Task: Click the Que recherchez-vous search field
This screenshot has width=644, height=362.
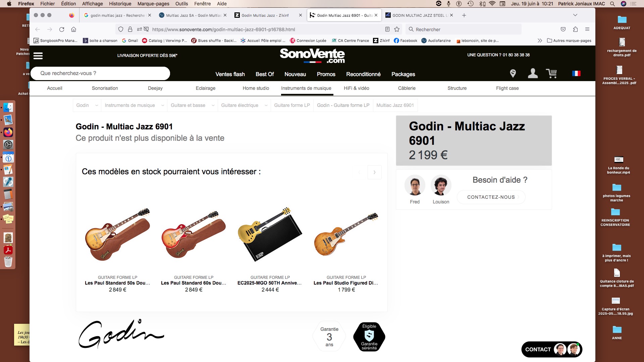Action: 100,73
